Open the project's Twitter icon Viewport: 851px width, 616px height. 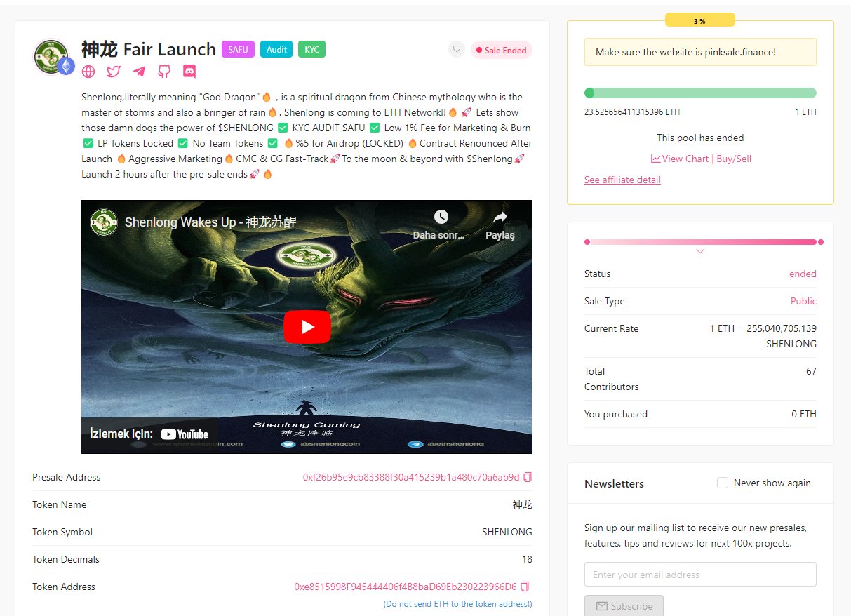coord(113,71)
